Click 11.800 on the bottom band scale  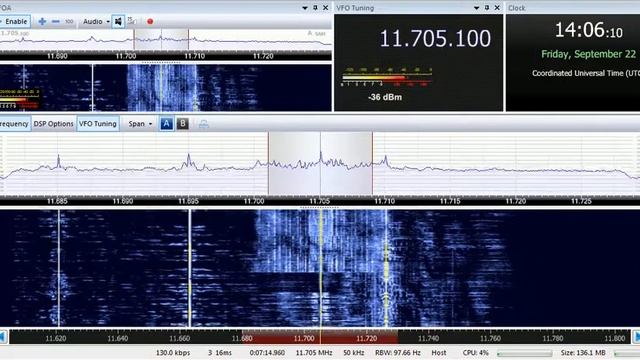[615, 338]
